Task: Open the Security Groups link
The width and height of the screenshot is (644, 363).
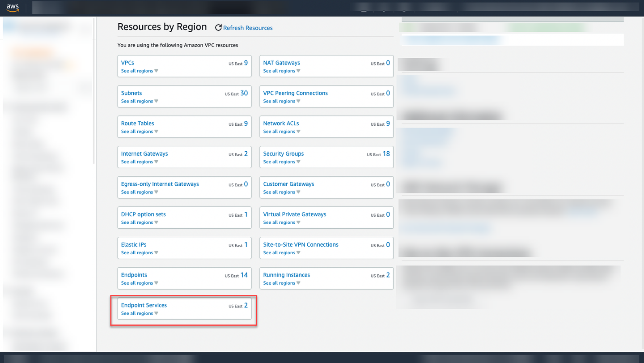Action: 284,154
